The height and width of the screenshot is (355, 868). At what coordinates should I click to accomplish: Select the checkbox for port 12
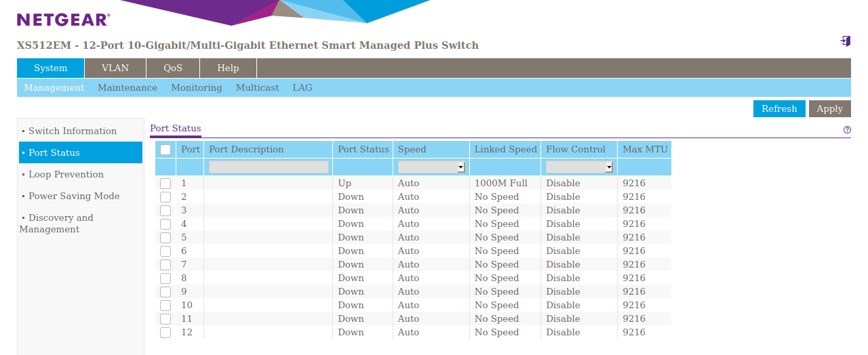pos(165,333)
